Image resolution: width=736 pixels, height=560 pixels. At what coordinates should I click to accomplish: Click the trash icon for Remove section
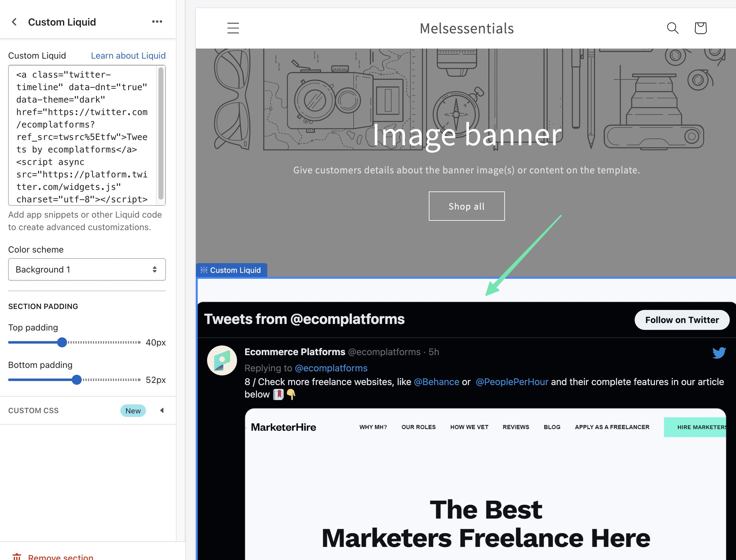point(17,557)
